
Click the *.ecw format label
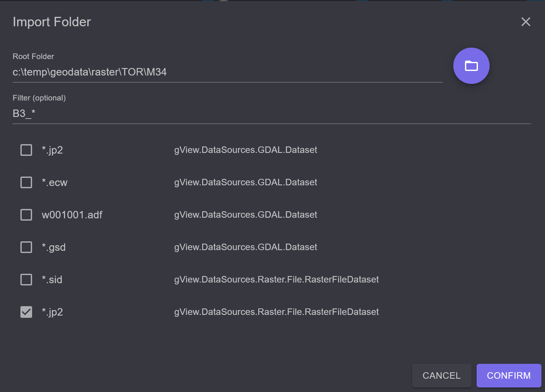(x=54, y=182)
